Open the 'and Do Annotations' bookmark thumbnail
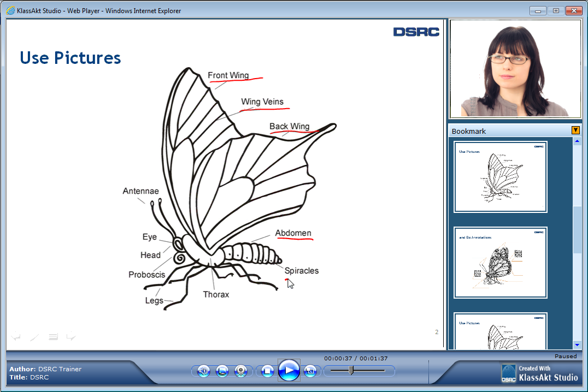The height and width of the screenshot is (392, 588). (500, 262)
